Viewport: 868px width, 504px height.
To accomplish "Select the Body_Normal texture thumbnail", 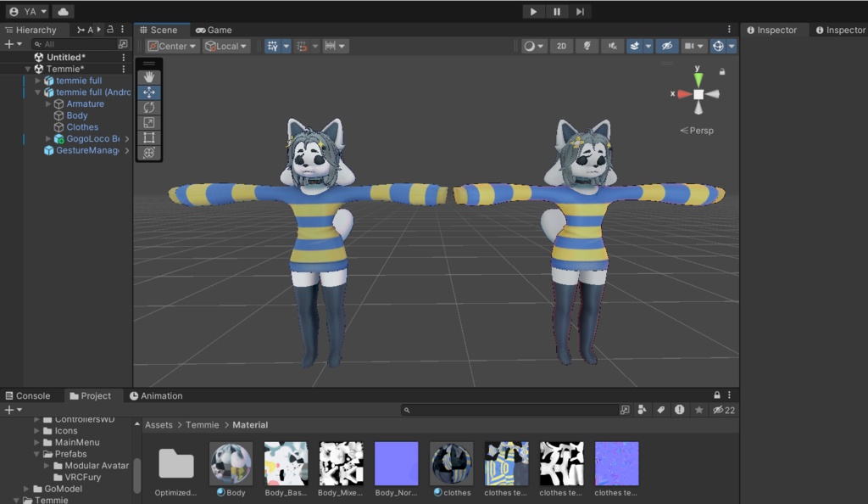I will 396,462.
